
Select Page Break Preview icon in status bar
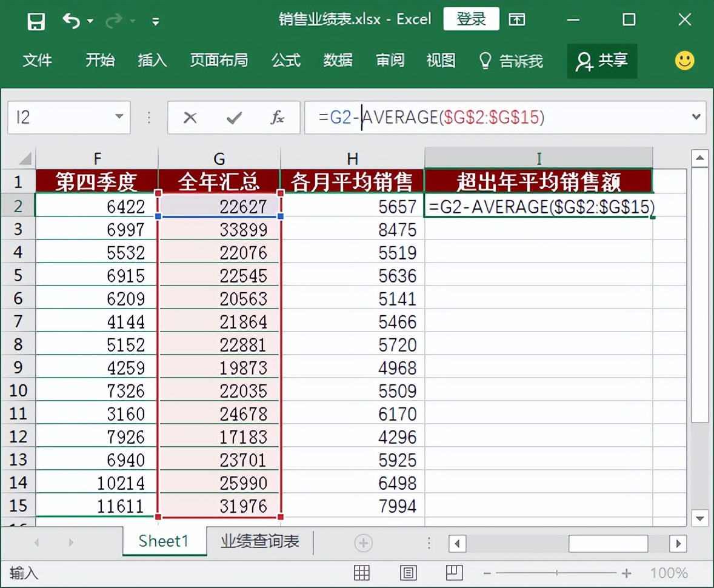(x=454, y=572)
